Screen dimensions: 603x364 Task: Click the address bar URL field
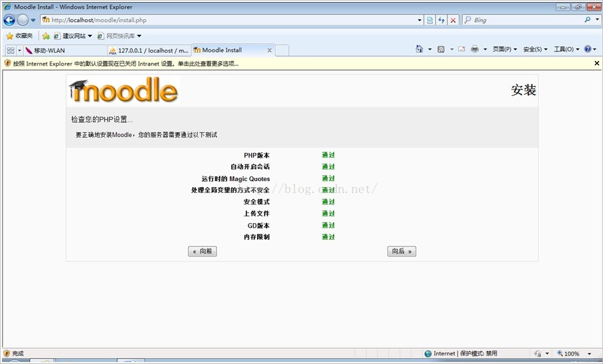coord(228,20)
